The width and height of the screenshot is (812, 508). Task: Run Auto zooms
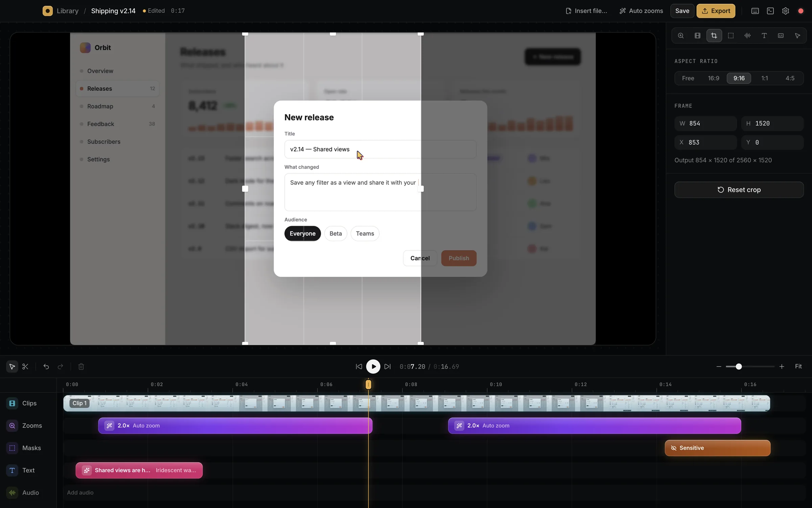(641, 11)
